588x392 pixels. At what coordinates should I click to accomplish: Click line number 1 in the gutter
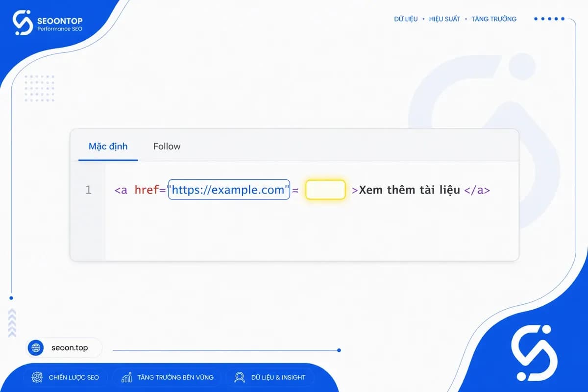pos(88,190)
